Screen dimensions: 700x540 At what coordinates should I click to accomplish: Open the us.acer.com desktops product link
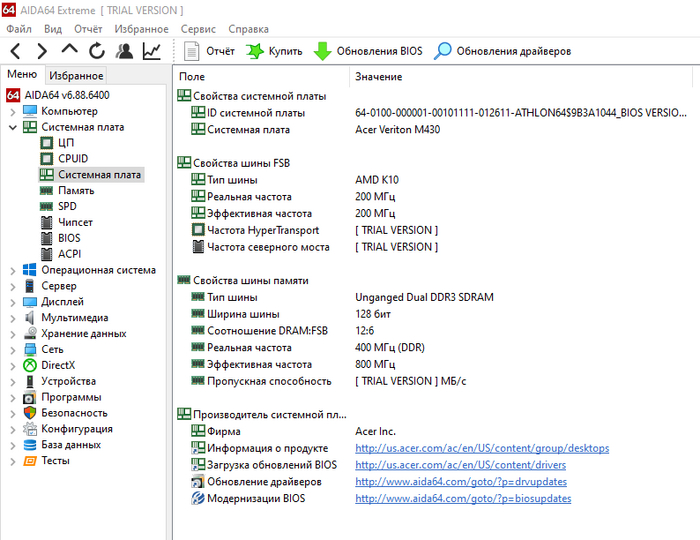coord(481,448)
